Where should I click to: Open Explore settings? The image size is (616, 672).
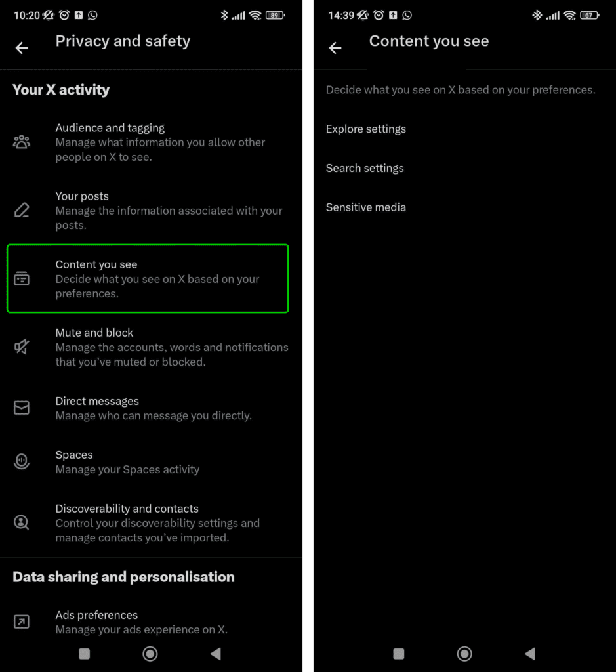pyautogui.click(x=365, y=129)
